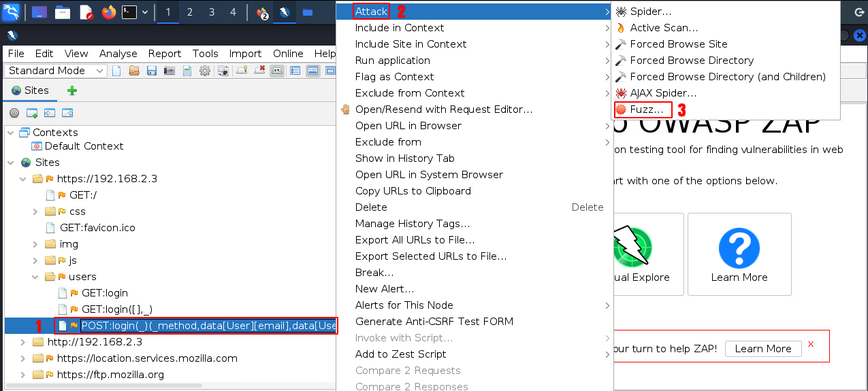868x391 pixels.
Task: Click the Open Session folder icon
Action: coord(134,71)
